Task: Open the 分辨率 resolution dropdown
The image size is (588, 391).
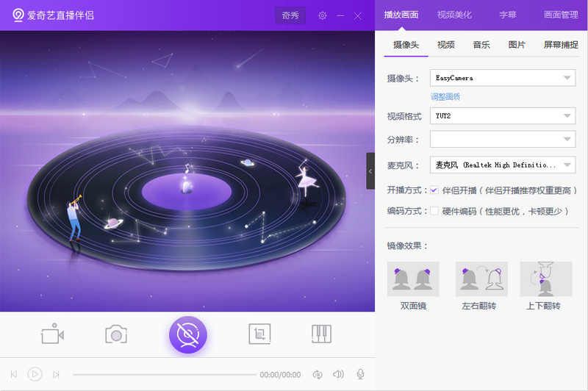Action: pyautogui.click(x=503, y=139)
